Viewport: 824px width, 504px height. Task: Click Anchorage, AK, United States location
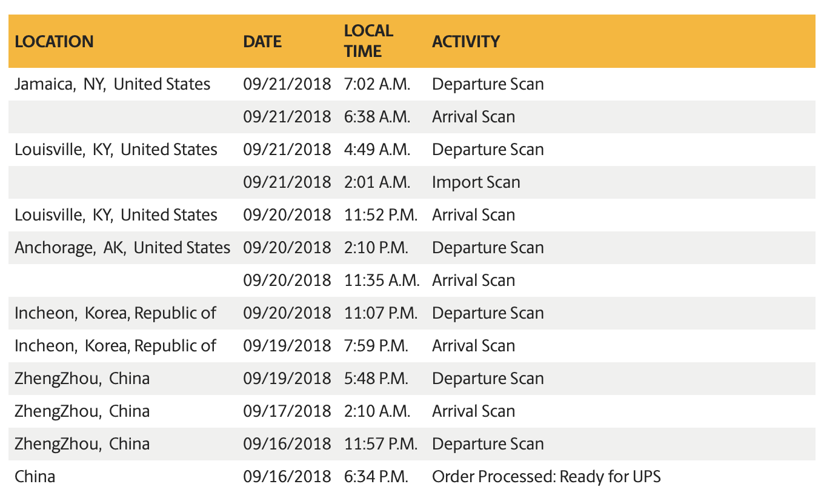click(122, 247)
